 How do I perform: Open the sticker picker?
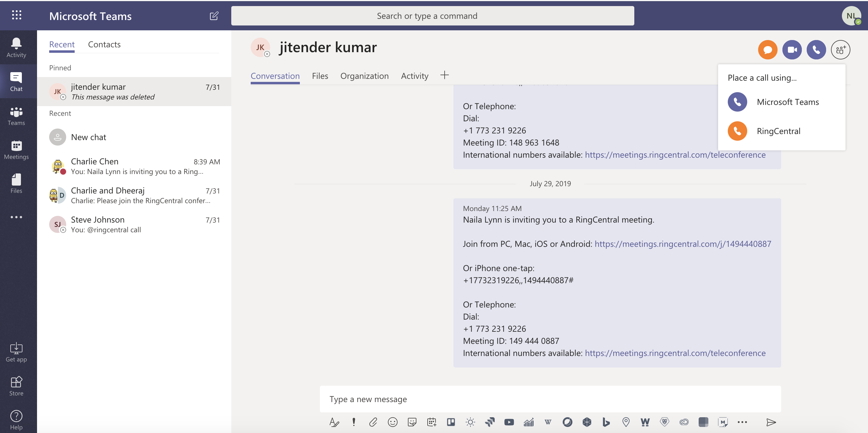412,422
